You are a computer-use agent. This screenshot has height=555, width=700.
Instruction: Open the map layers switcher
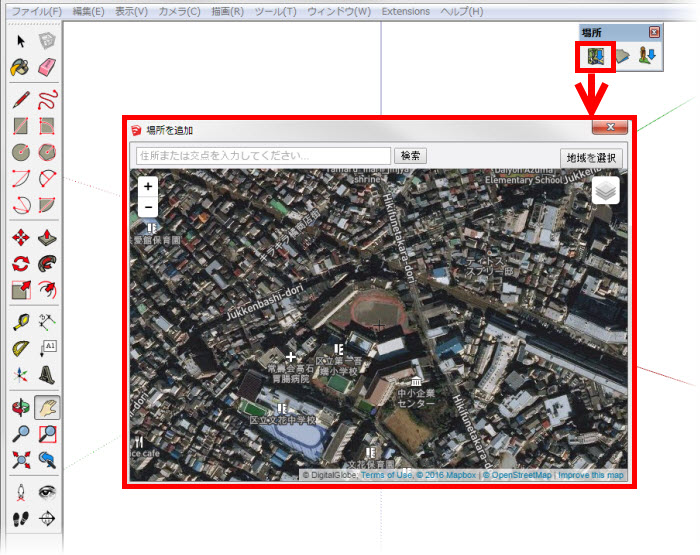pos(606,190)
